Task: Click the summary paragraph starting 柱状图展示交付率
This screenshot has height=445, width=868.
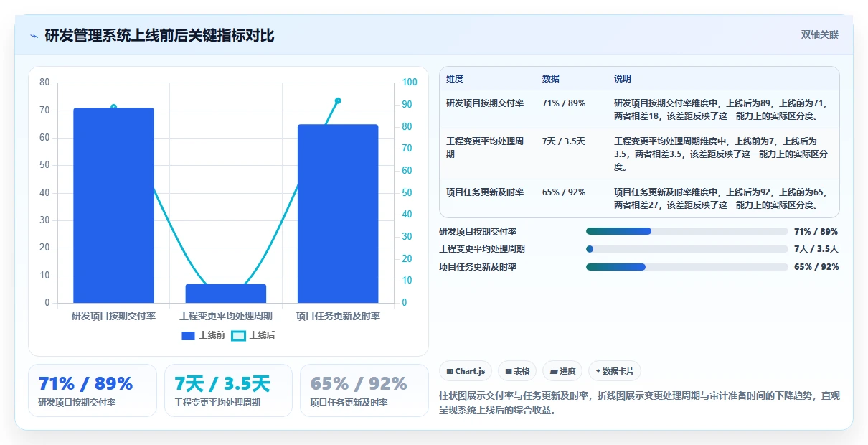Action: coord(639,403)
